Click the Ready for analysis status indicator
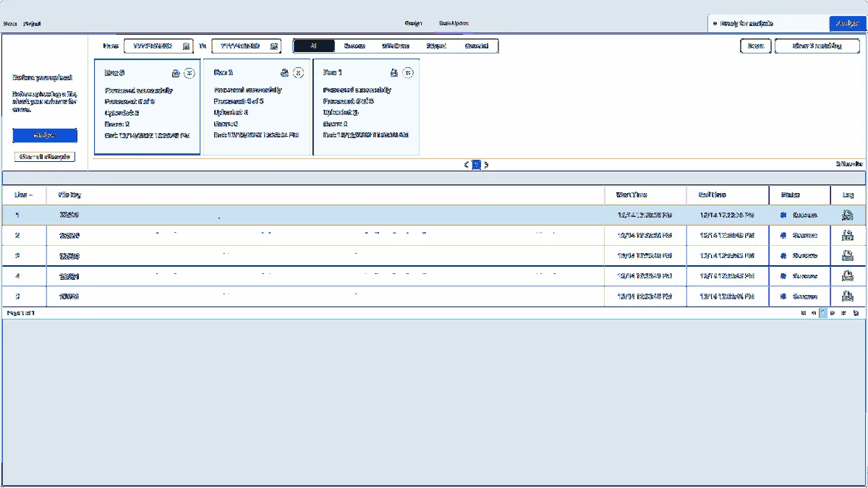This screenshot has width=868, height=488. pyautogui.click(x=743, y=23)
